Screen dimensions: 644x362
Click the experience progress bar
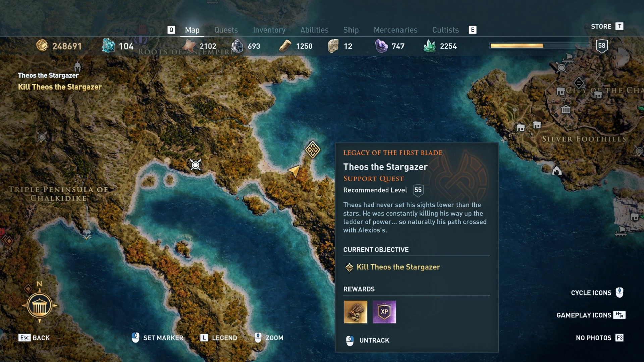[x=540, y=46]
